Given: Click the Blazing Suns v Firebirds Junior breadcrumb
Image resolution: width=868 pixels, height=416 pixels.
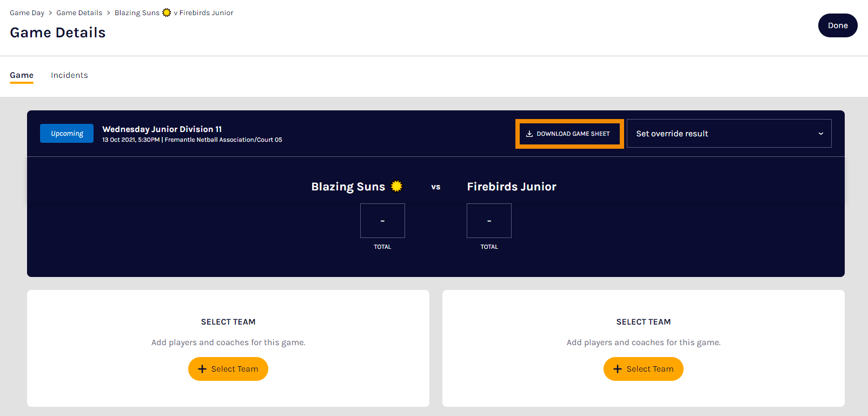Looking at the screenshot, I should point(174,13).
